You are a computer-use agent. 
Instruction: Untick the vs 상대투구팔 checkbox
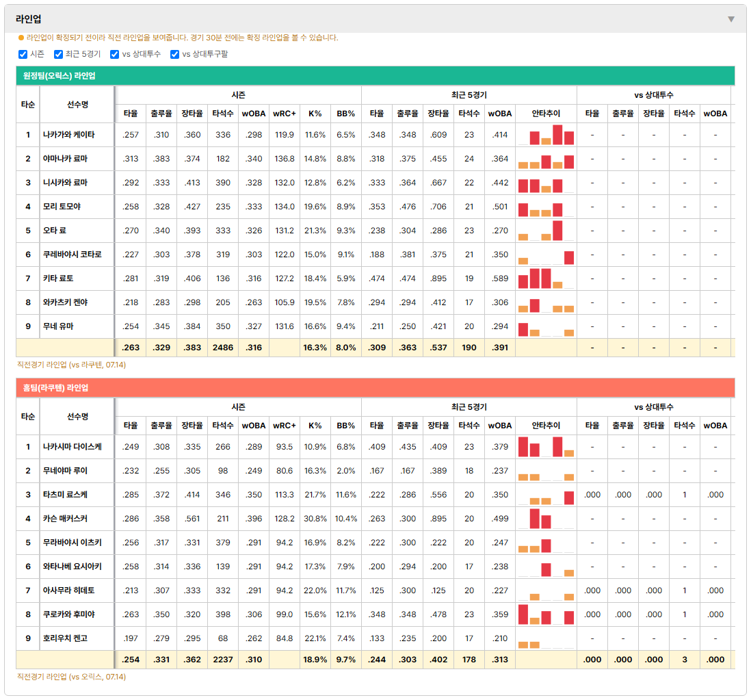click(x=175, y=54)
